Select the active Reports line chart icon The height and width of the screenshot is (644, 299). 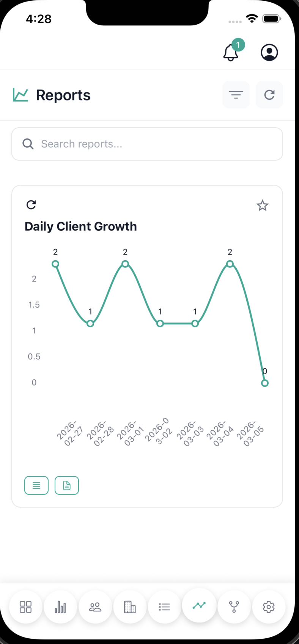click(x=199, y=606)
